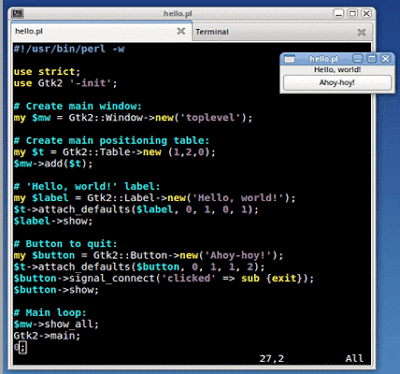The height and width of the screenshot is (374, 400).
Task: Click comment "# 'Hello, world!' label:"
Action: tap(87, 186)
